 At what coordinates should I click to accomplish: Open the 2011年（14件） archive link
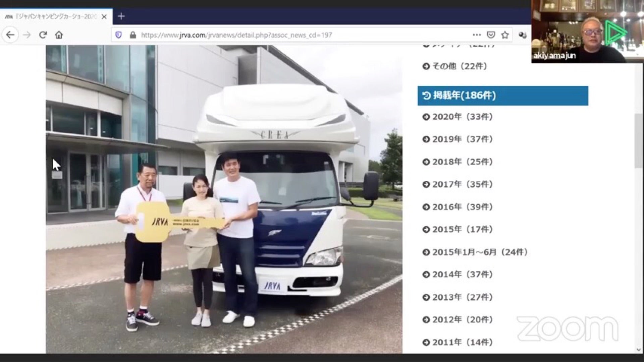pyautogui.click(x=458, y=342)
